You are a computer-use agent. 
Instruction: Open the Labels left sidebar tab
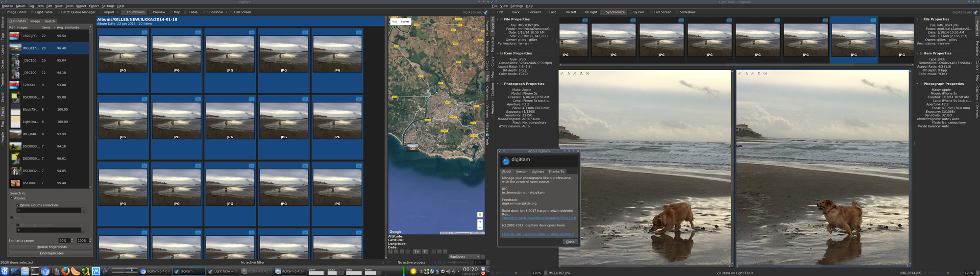[2, 50]
